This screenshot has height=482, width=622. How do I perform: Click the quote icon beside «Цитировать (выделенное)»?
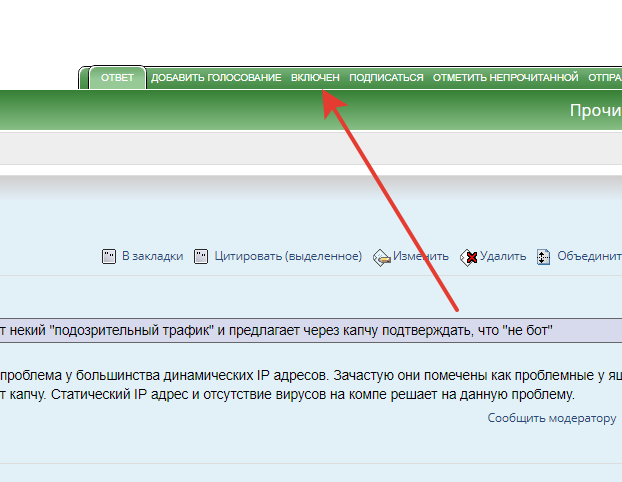click(x=201, y=256)
